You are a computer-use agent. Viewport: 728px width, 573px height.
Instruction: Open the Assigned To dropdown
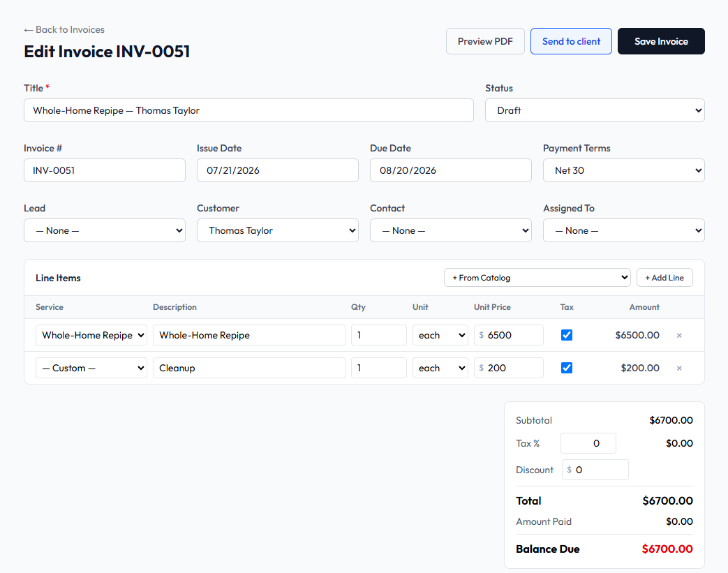click(623, 230)
